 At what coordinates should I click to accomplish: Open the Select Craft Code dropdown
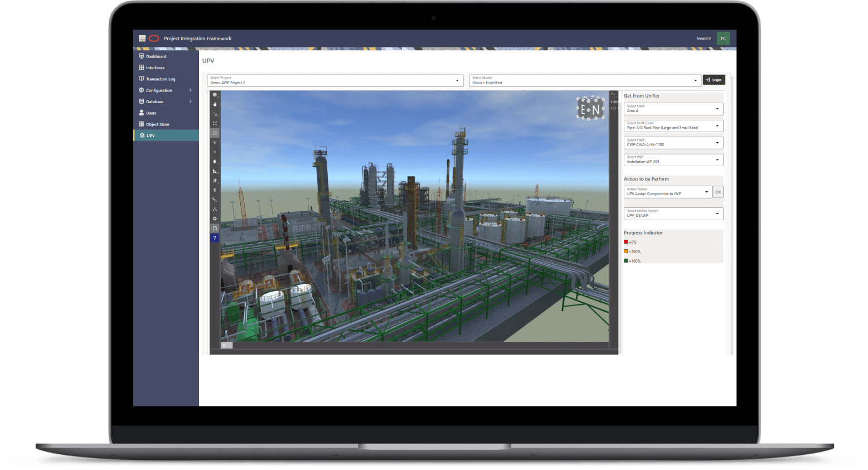click(x=673, y=126)
